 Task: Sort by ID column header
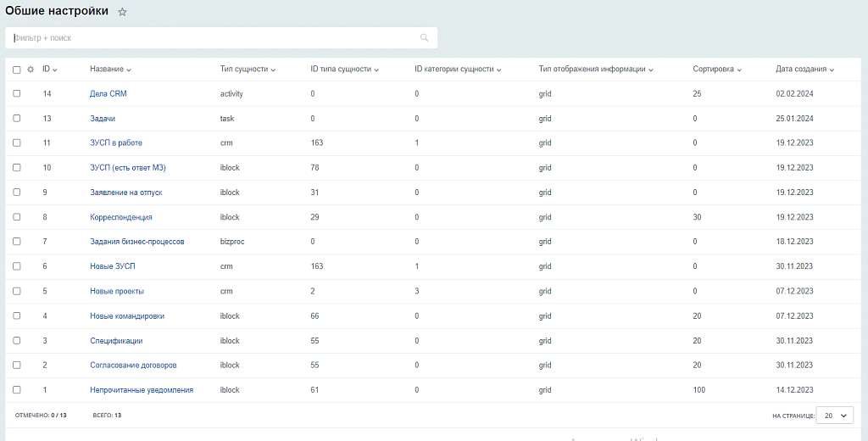(x=49, y=70)
